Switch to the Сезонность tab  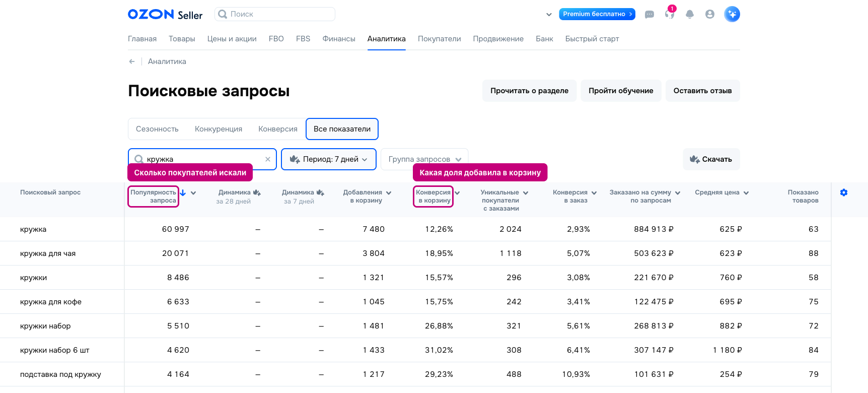tap(157, 129)
